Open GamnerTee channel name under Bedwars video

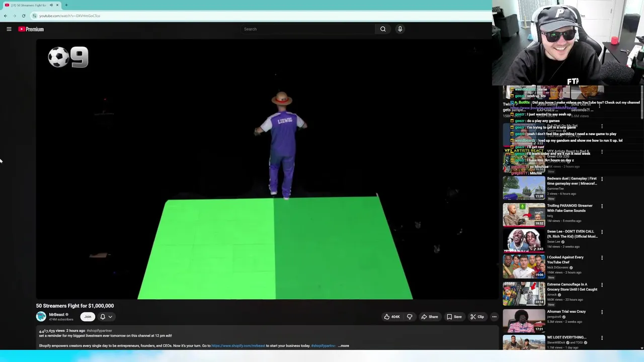coord(555,189)
